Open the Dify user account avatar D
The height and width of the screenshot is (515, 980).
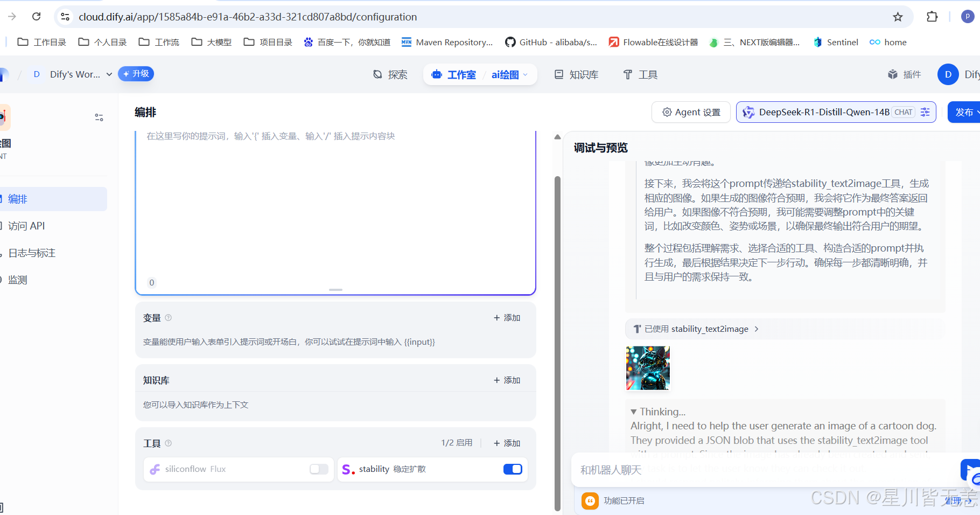tap(948, 74)
